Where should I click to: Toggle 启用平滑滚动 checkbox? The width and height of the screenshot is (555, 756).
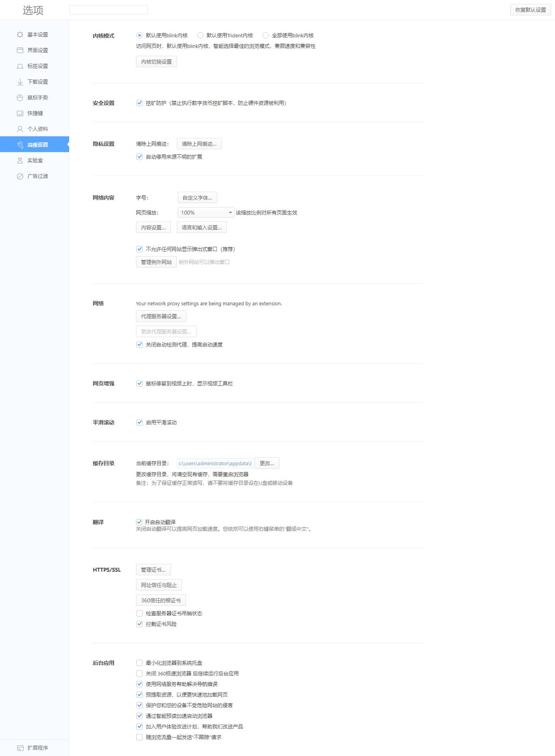point(139,422)
